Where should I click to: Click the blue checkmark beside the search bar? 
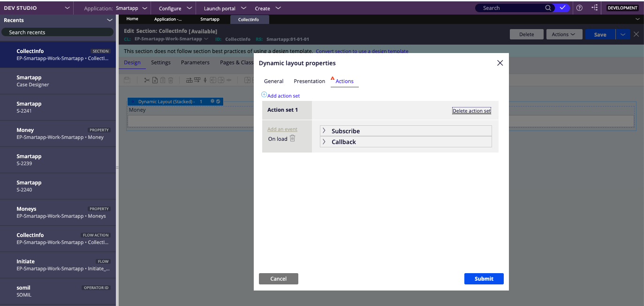[562, 8]
